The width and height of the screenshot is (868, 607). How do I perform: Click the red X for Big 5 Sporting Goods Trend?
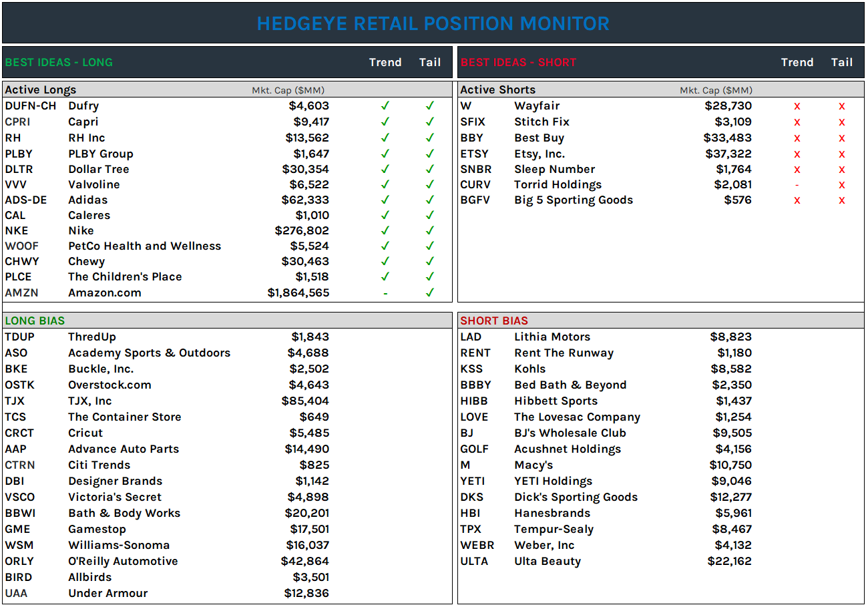pyautogui.click(x=797, y=200)
